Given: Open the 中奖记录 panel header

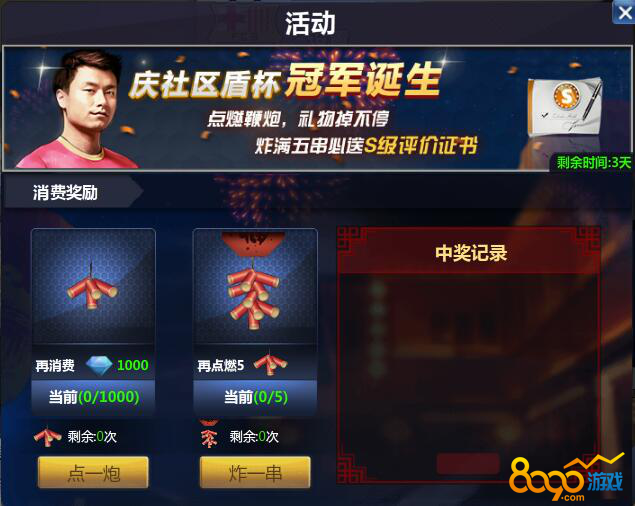Looking at the screenshot, I should coord(471,253).
